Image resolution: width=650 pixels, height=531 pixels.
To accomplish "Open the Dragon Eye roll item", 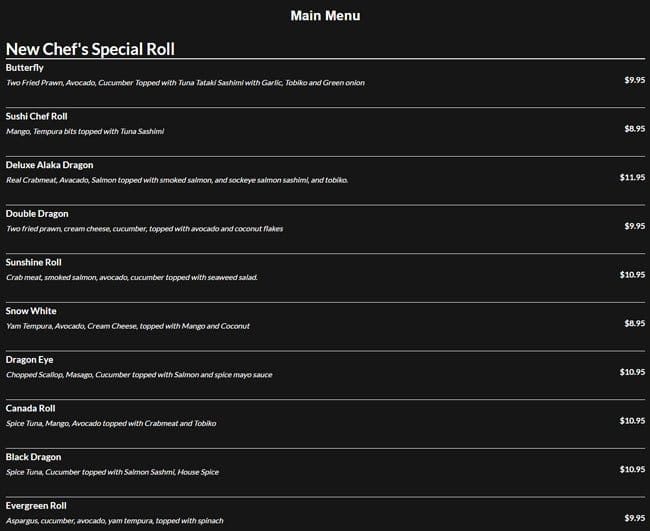I will [x=30, y=359].
